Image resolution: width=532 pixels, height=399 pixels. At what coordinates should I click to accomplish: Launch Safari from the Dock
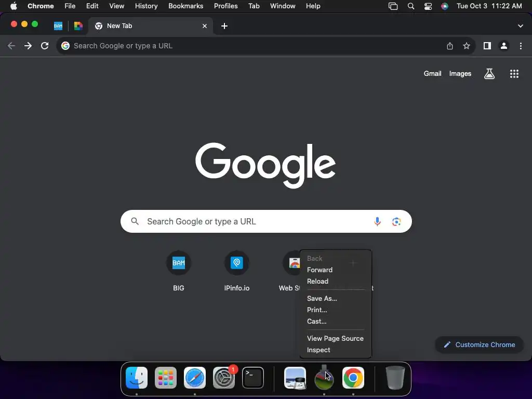[x=195, y=378]
